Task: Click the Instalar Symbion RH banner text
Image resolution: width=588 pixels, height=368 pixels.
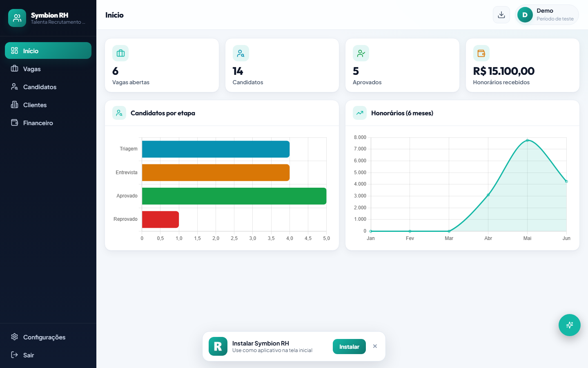Action: 261,343
